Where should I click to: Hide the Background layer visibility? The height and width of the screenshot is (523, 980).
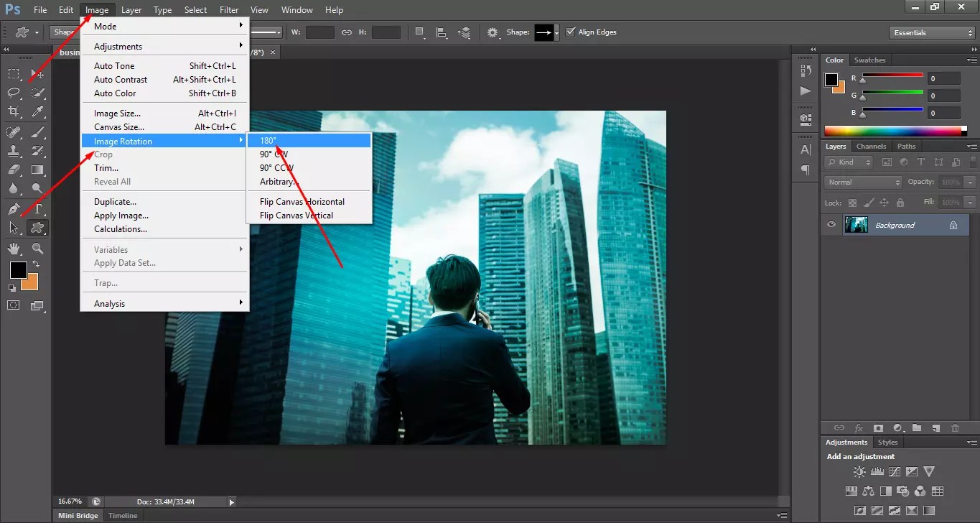pos(831,225)
